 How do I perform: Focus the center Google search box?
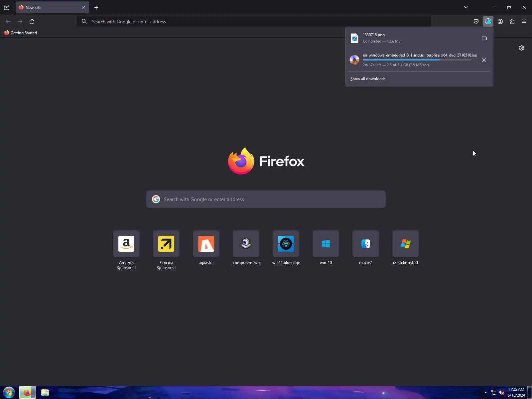point(266,199)
